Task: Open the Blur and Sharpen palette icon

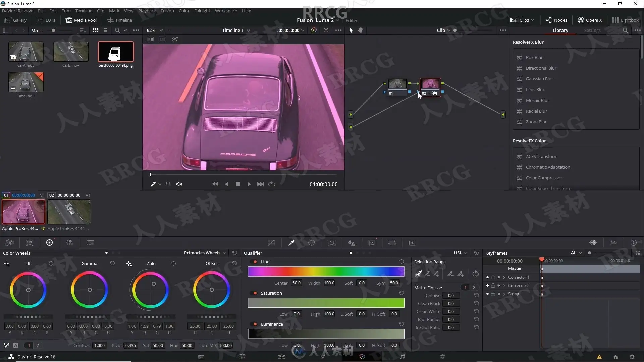Action: pyautogui.click(x=352, y=243)
